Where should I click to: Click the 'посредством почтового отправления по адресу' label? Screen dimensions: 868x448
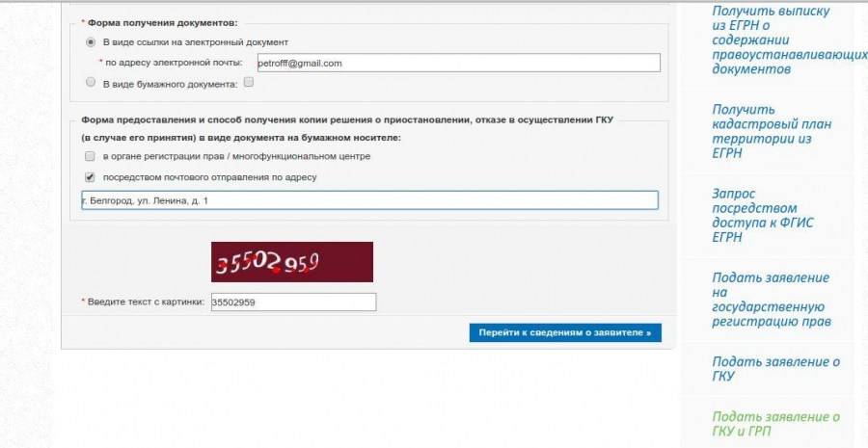coord(210,177)
